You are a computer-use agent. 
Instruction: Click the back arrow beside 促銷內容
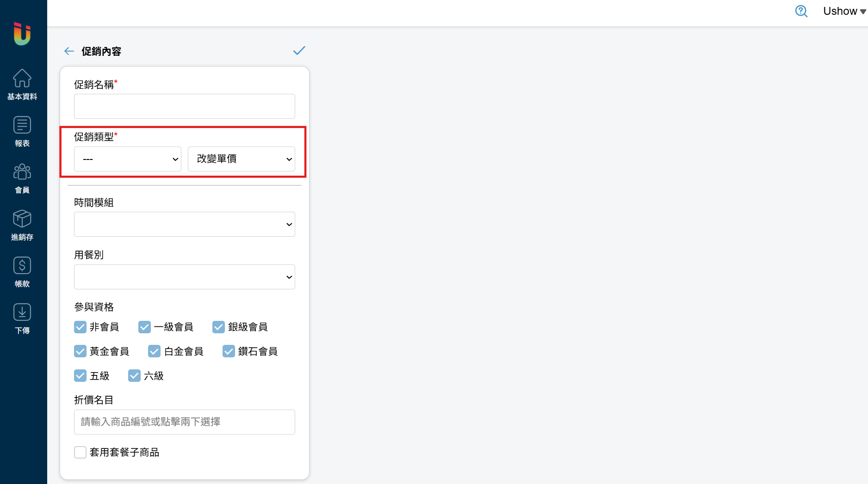point(69,51)
